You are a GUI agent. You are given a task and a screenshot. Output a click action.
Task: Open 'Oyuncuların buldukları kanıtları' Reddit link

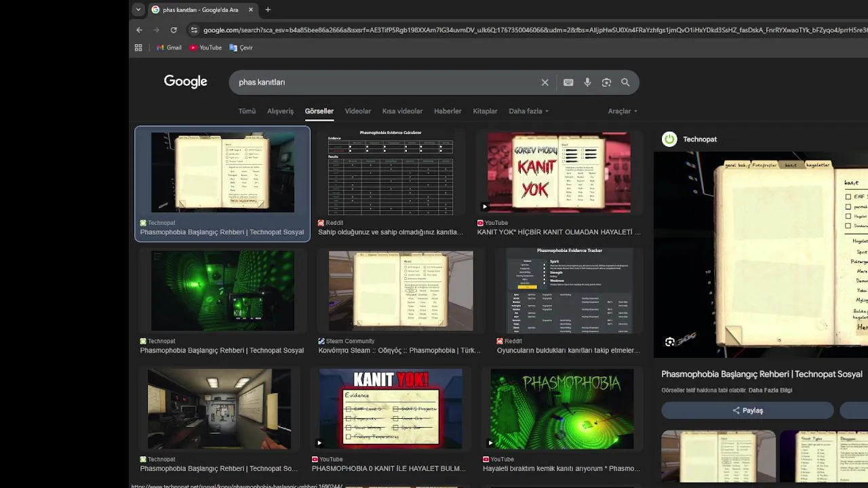click(x=568, y=350)
